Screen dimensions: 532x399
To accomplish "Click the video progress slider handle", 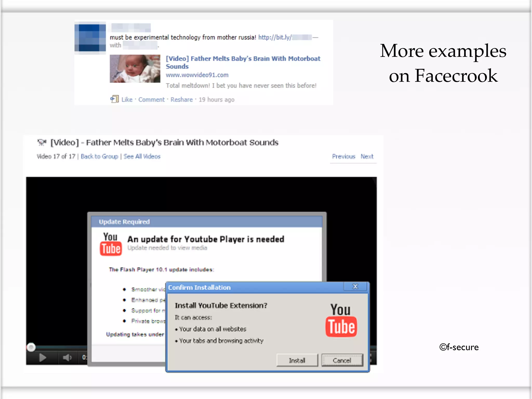I will coord(31,347).
